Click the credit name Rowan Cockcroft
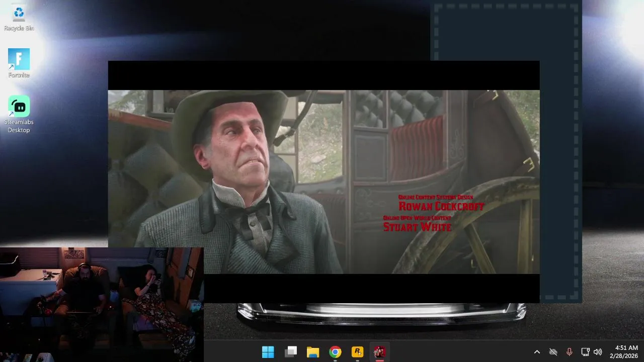 pyautogui.click(x=441, y=207)
